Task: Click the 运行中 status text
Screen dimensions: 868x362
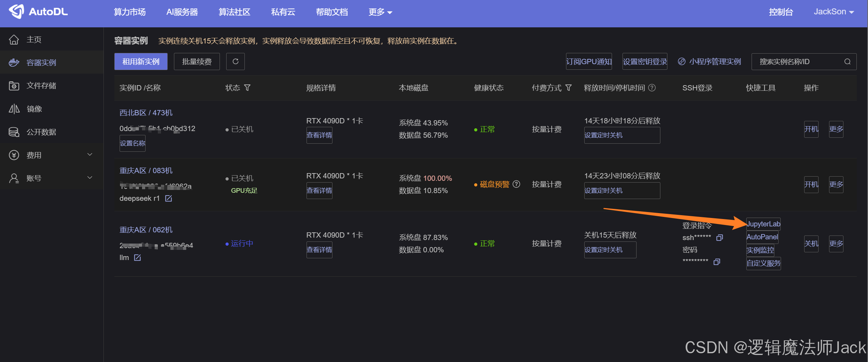Action: point(242,244)
